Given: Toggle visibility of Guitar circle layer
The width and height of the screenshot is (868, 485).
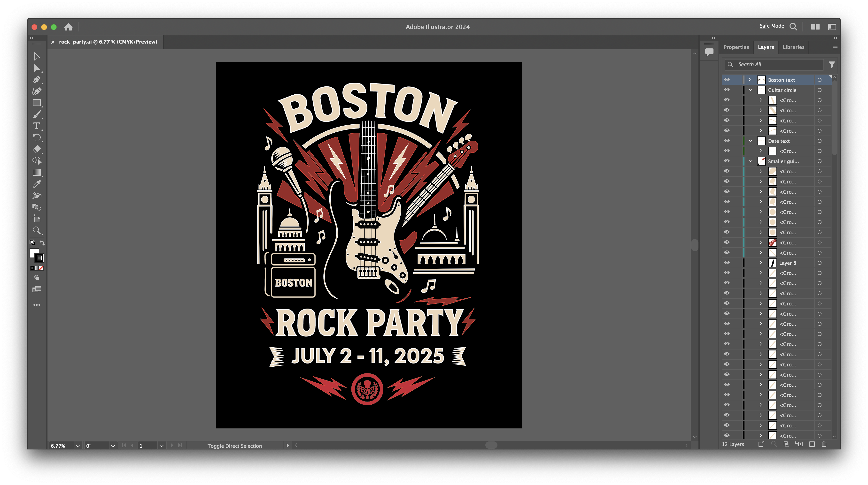Looking at the screenshot, I should coord(727,90).
